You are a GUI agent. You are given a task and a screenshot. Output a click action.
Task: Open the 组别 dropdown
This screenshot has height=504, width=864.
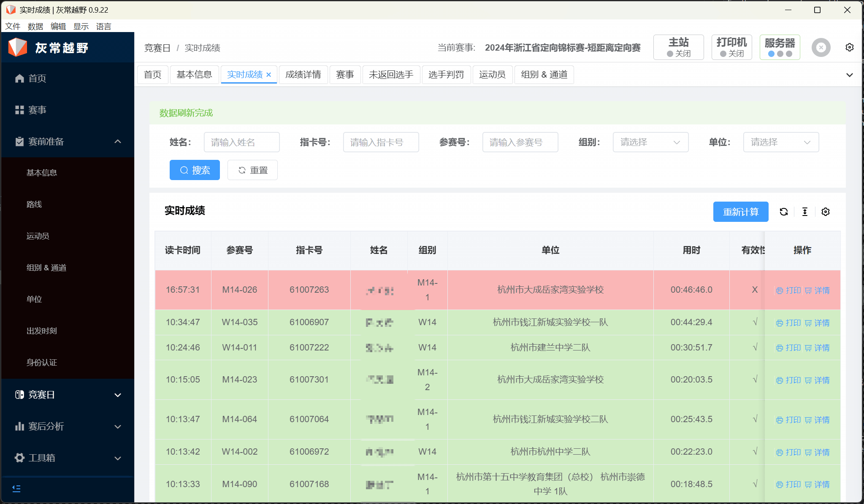650,142
